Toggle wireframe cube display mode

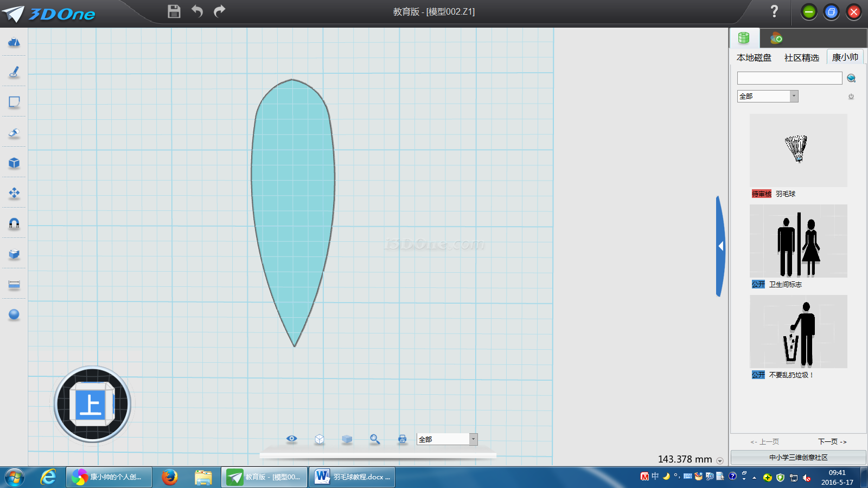click(x=320, y=439)
